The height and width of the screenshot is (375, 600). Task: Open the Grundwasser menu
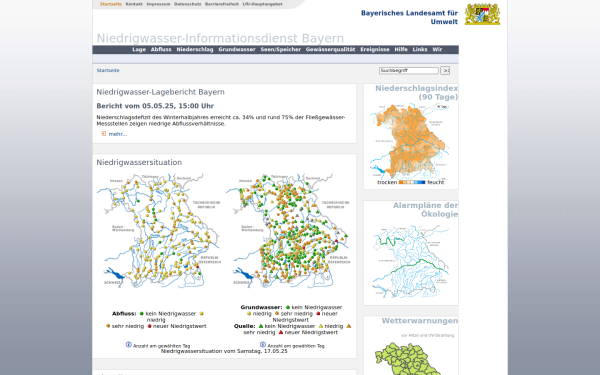(237, 49)
